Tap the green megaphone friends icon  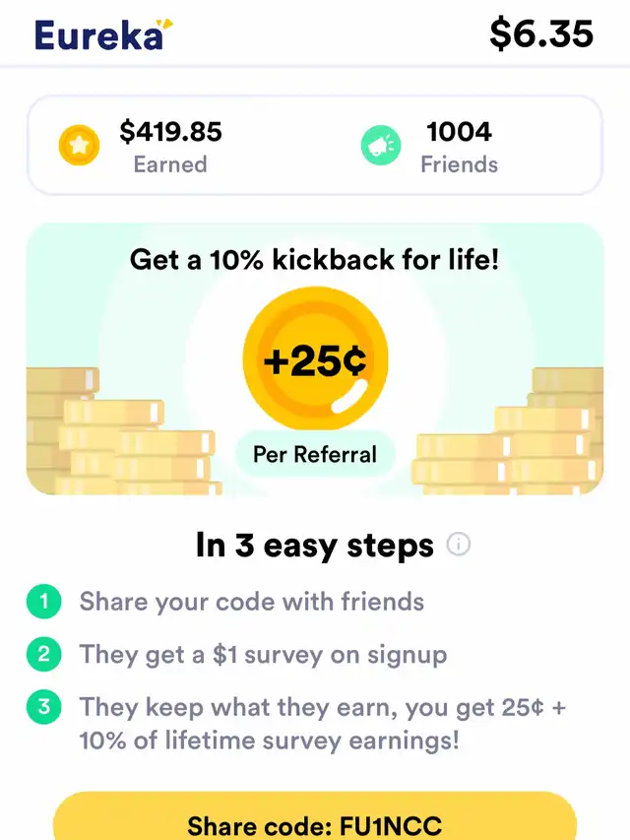pyautogui.click(x=381, y=145)
